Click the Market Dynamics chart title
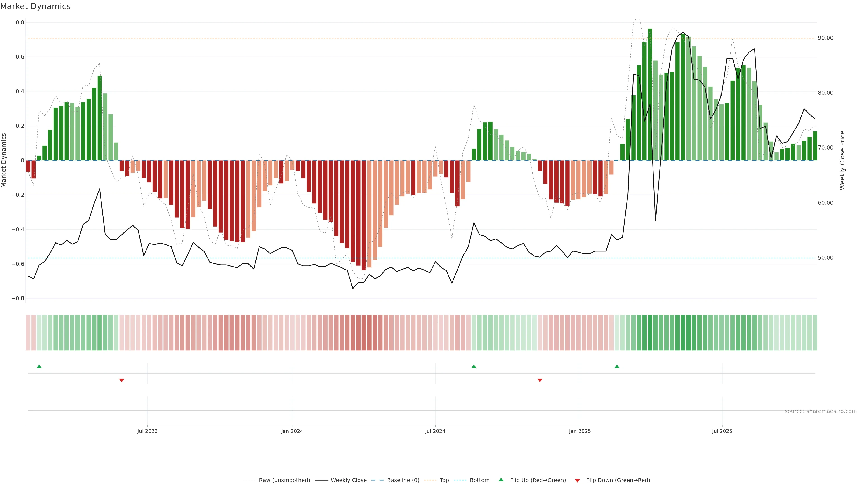The height and width of the screenshot is (488, 868). 35,6
